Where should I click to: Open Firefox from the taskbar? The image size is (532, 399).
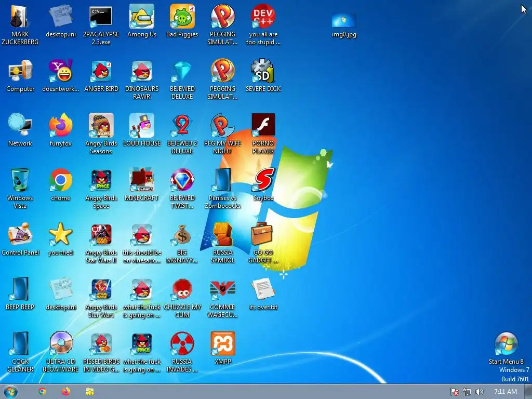[66, 392]
